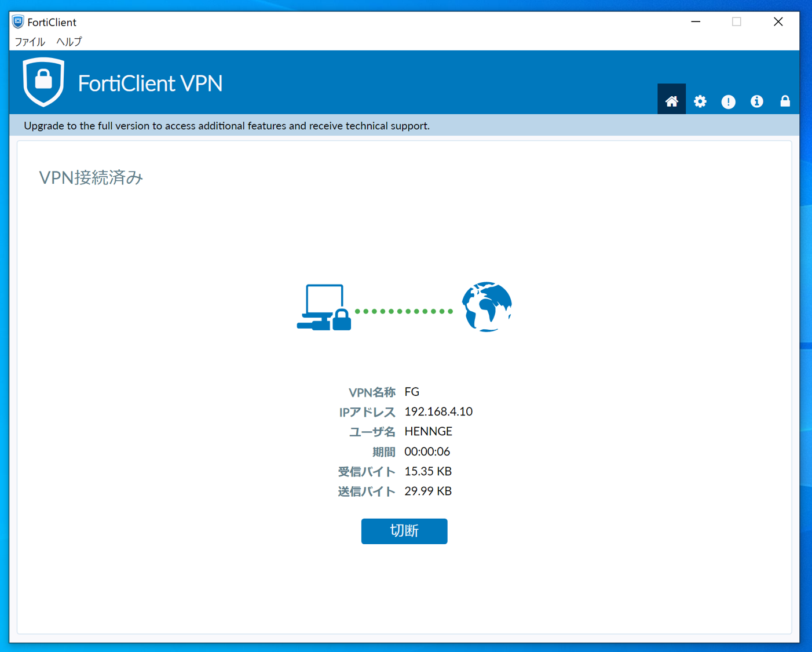This screenshot has width=812, height=652.
Task: Open the ファイル menu
Action: click(30, 42)
